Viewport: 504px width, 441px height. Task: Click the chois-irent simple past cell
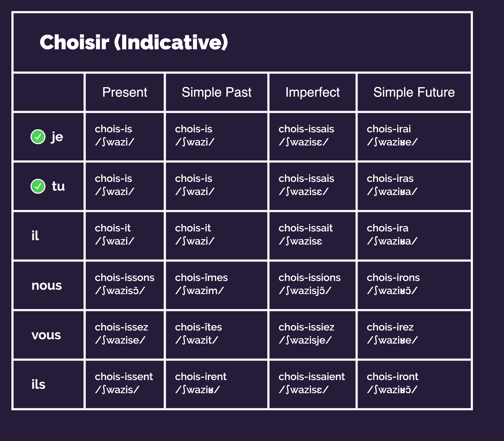[x=217, y=384]
